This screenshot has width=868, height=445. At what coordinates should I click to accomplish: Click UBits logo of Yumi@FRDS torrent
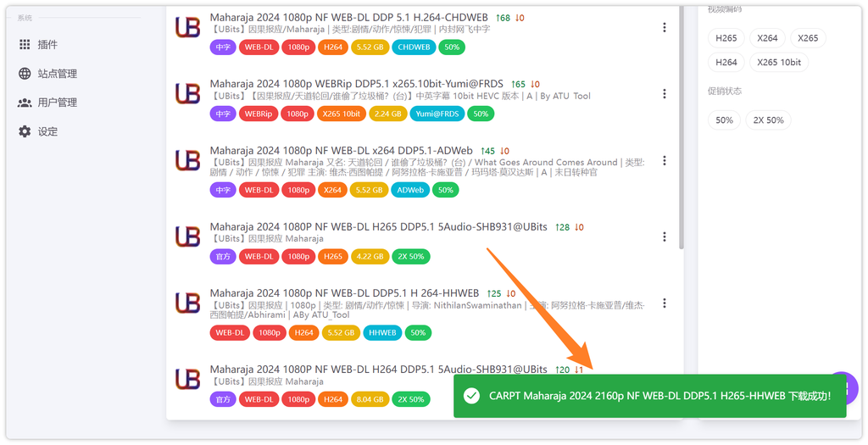click(x=187, y=93)
